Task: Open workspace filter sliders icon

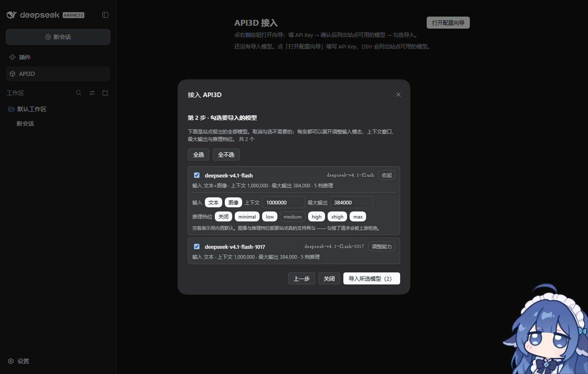Action: pos(92,93)
